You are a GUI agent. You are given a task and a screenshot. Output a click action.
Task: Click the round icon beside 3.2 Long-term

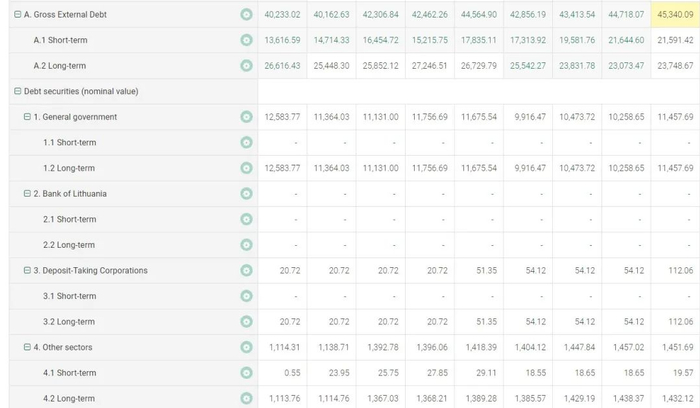tap(246, 322)
